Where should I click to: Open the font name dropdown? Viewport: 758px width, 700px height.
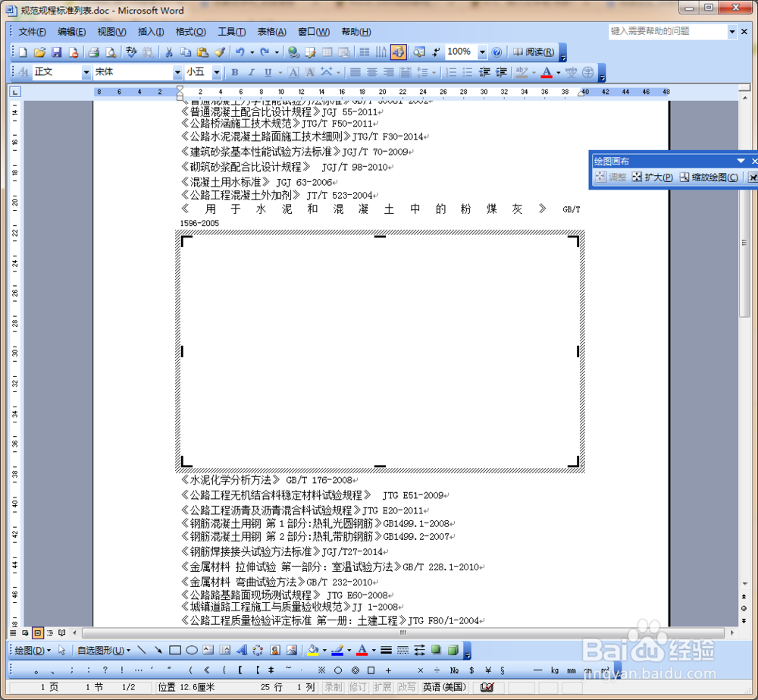(179, 73)
